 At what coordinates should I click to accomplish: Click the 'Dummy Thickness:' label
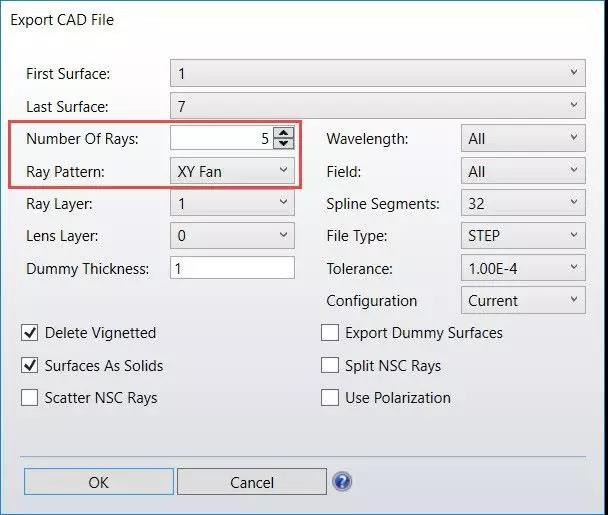tap(88, 269)
